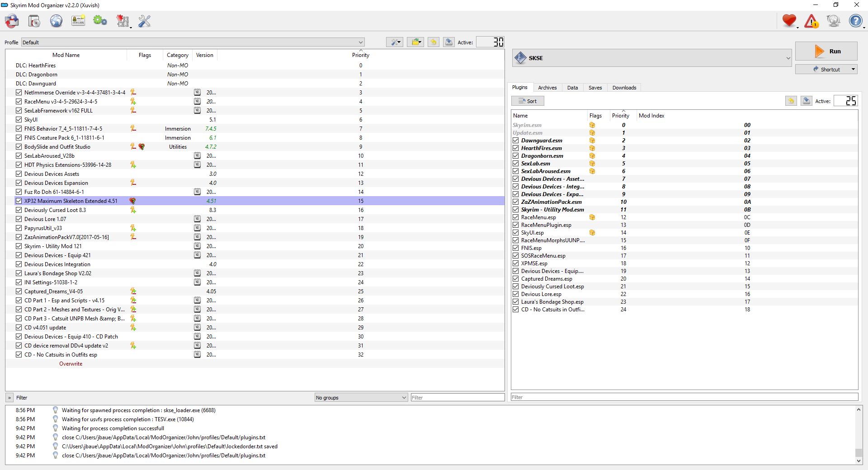Toggle the FNIS.esp plugin checkbox
The image size is (868, 470).
516,248
